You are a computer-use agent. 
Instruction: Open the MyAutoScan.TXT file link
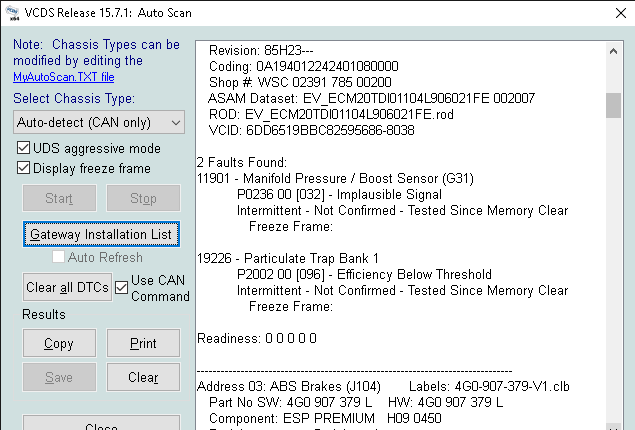pyautogui.click(x=64, y=77)
